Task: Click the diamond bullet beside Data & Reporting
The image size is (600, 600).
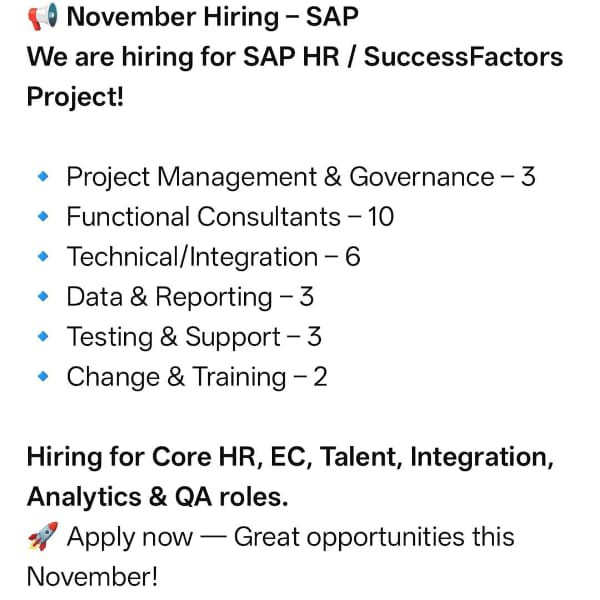Action: [42, 297]
